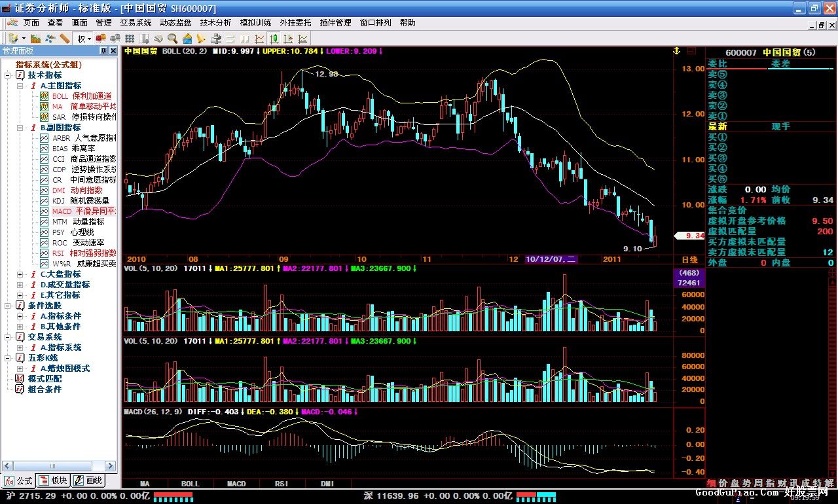Click the printer icon in toolbar
This screenshot has width=838, height=504.
[x=216, y=39]
